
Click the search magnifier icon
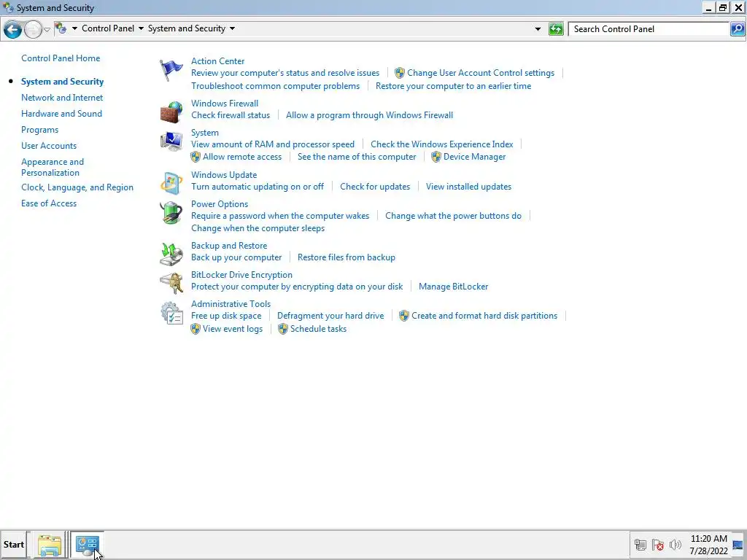[x=738, y=29]
